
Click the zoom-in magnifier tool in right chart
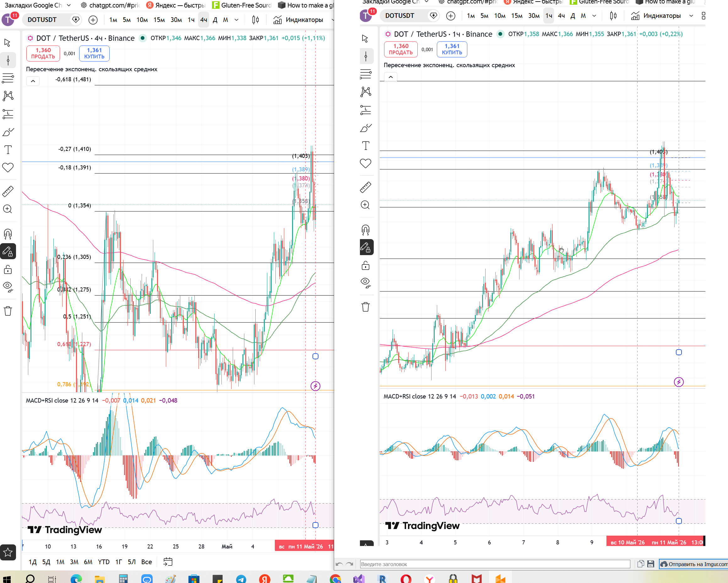point(366,205)
